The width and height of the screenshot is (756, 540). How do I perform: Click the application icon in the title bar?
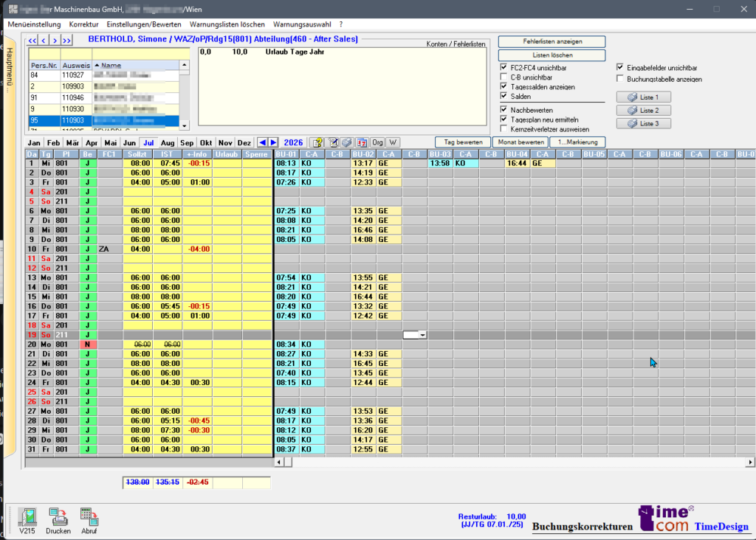point(13,9)
